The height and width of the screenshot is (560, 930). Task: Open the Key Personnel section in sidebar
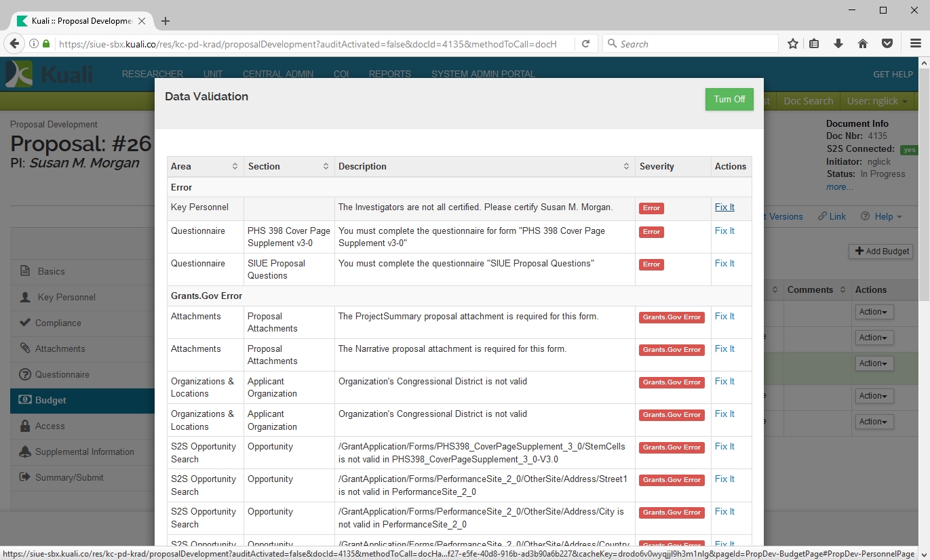66,297
